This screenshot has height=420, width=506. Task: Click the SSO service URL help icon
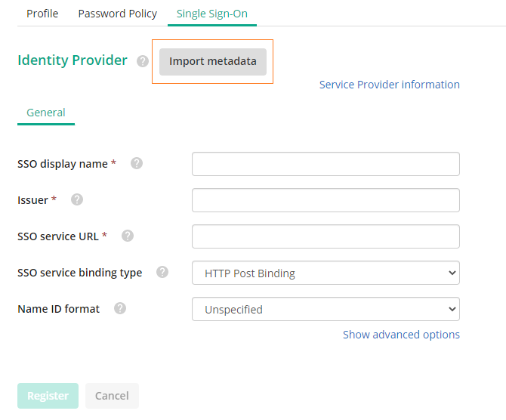tap(128, 236)
